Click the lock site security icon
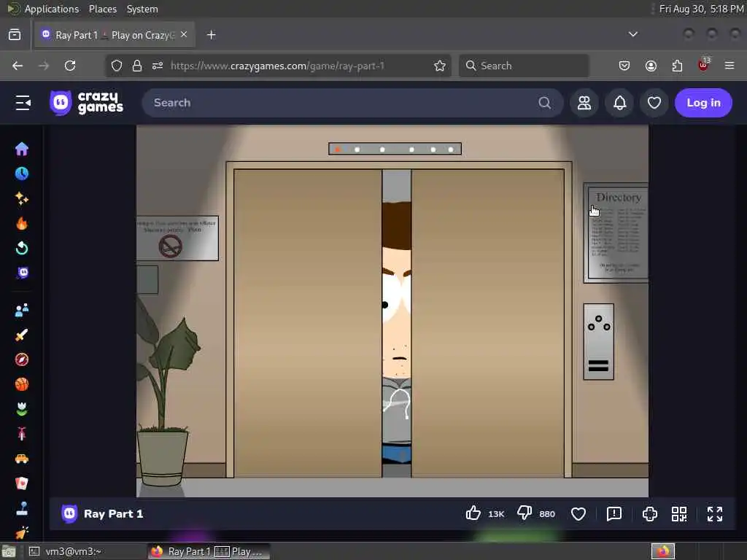The image size is (747, 560). [x=137, y=66]
